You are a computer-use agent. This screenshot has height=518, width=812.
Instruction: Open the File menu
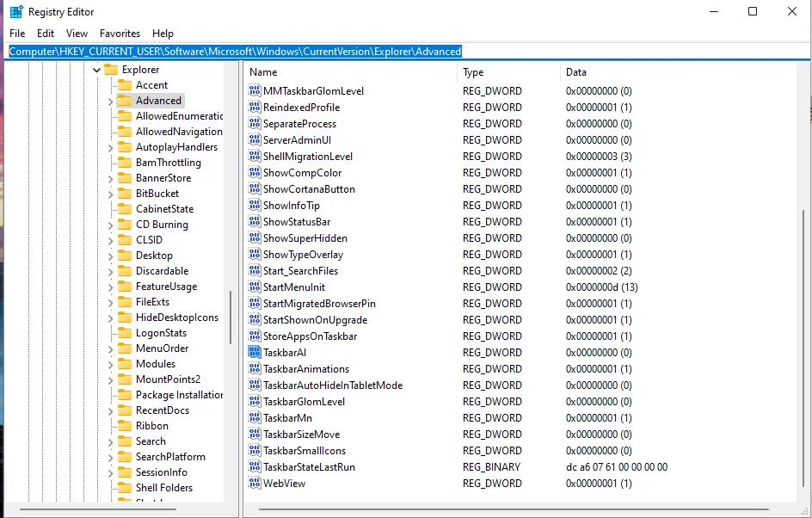pos(17,34)
